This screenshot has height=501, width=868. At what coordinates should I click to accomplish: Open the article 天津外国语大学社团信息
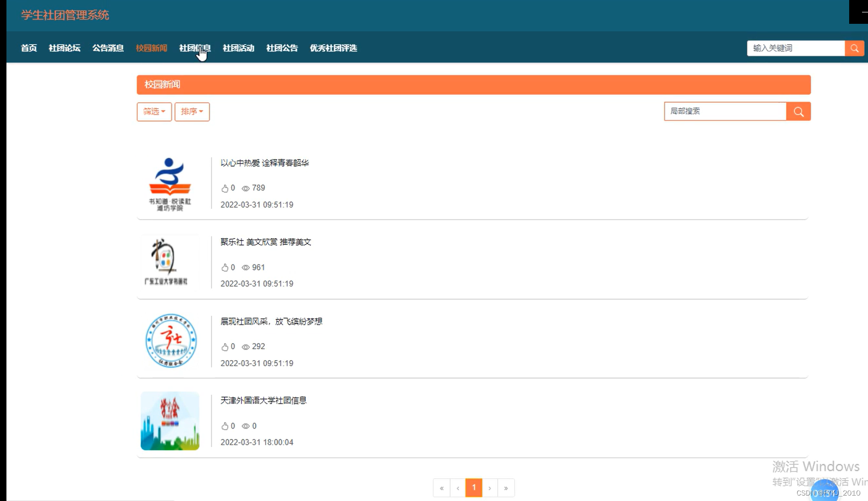pyautogui.click(x=264, y=400)
